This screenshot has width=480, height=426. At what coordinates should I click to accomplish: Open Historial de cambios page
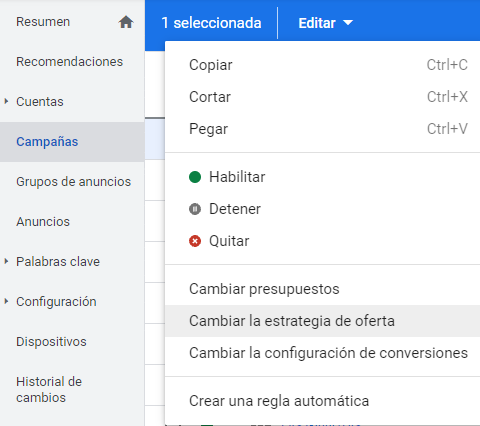pyautogui.click(x=49, y=390)
